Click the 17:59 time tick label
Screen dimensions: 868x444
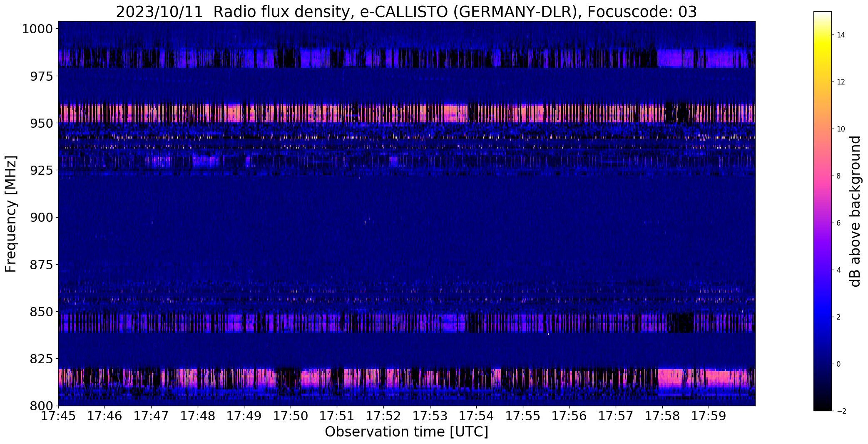pos(709,416)
